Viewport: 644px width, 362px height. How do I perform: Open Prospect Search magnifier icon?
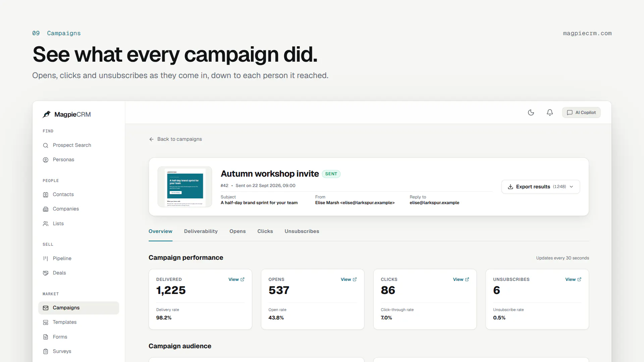click(46, 145)
